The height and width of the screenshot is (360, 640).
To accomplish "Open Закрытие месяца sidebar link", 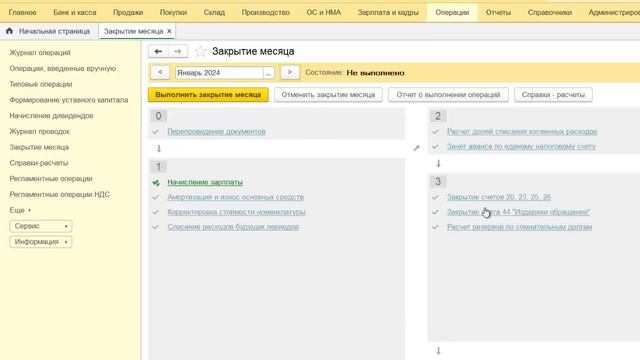I will pos(39,147).
